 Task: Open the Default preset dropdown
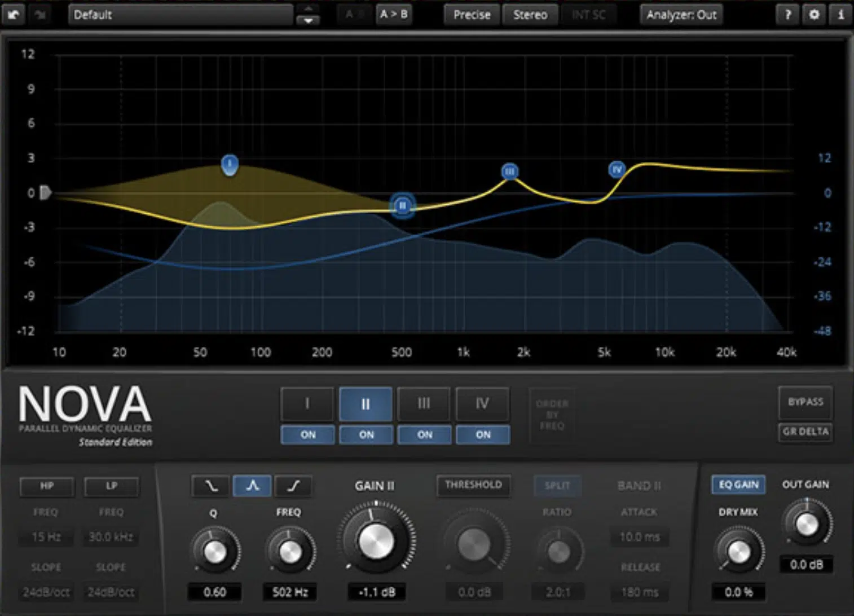[x=181, y=15]
